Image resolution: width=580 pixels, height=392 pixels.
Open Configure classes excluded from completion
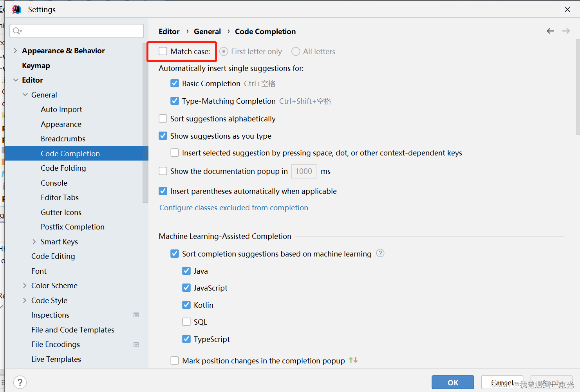pos(234,208)
